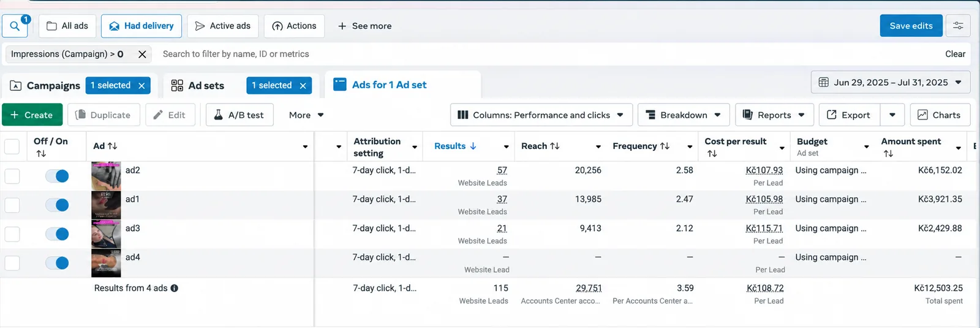
Task: Click the green Create button
Action: pos(31,115)
